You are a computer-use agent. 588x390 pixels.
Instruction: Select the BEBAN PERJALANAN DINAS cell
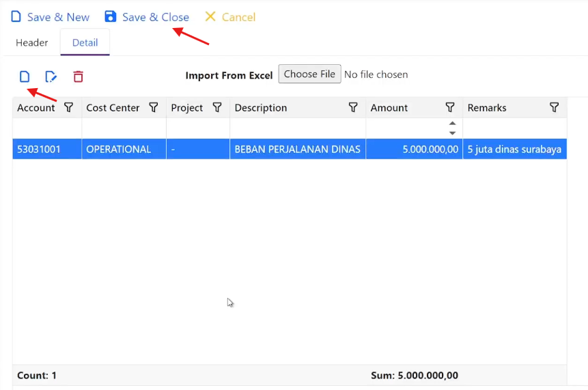298,149
